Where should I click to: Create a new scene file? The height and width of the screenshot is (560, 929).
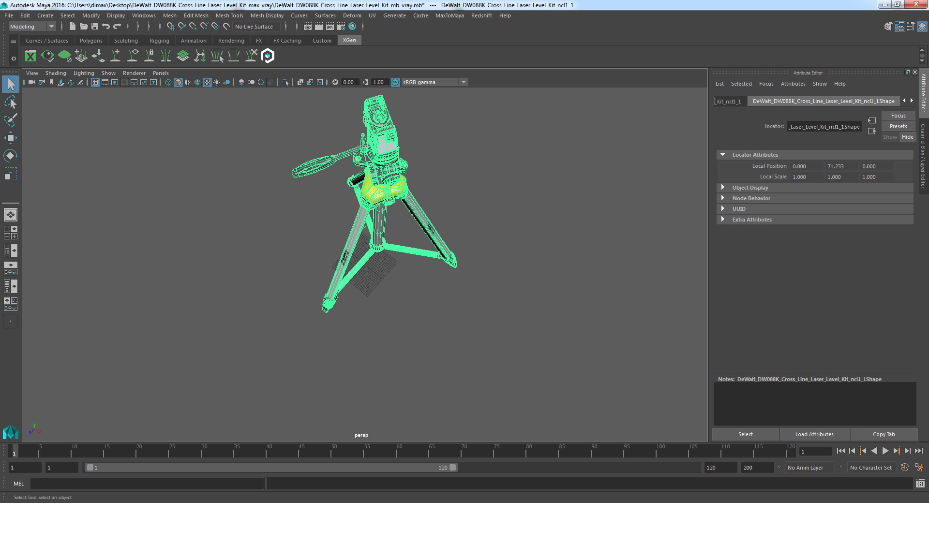click(x=72, y=27)
